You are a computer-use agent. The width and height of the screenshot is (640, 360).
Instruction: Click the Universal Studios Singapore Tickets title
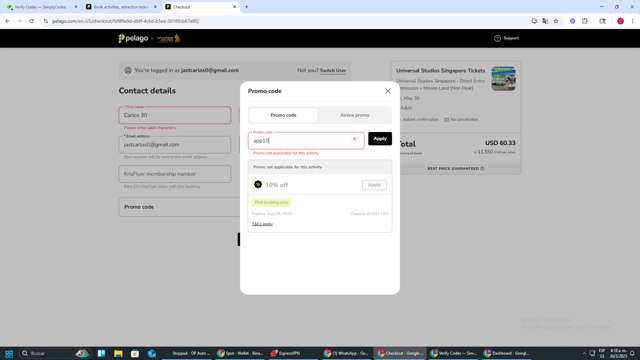tap(440, 71)
